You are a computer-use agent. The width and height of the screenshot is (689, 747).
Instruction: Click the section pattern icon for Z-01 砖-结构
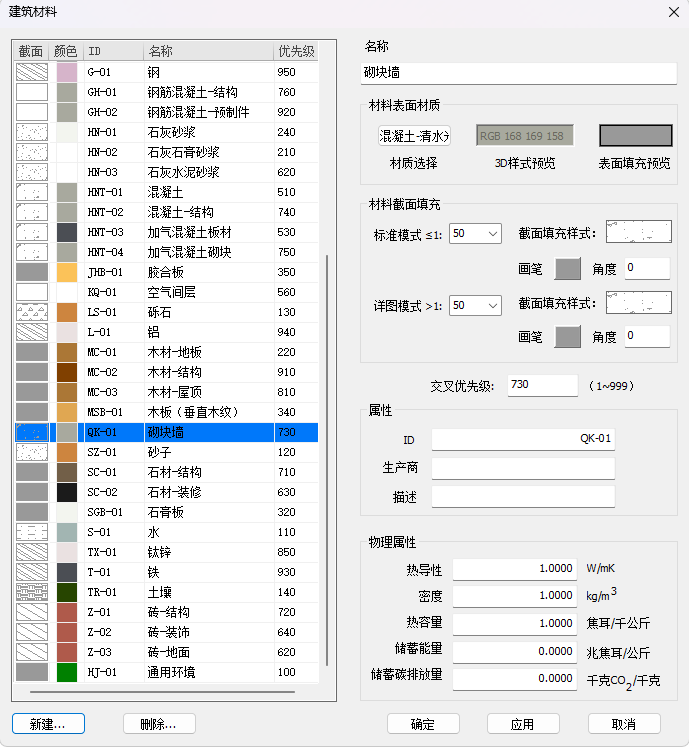pos(32,612)
